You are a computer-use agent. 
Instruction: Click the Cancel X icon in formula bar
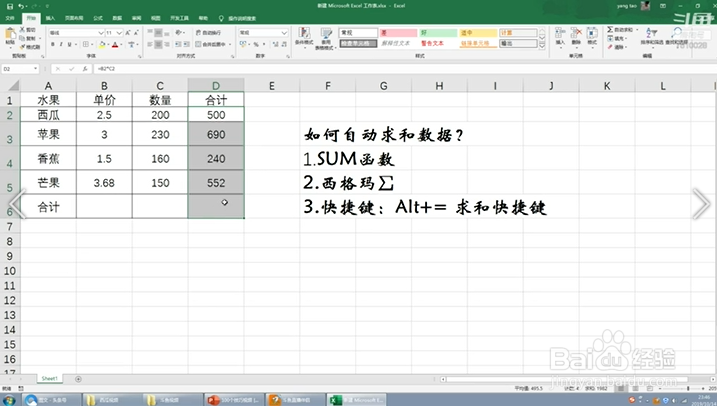(58, 69)
